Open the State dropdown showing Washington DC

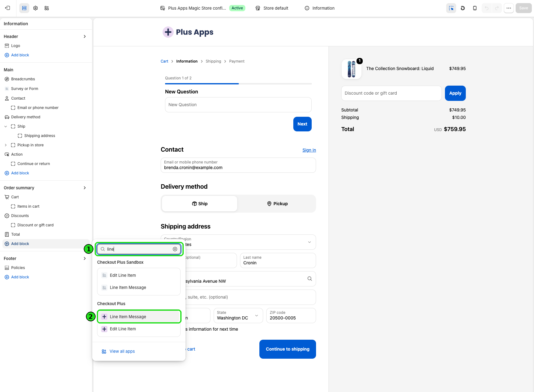coord(238,315)
